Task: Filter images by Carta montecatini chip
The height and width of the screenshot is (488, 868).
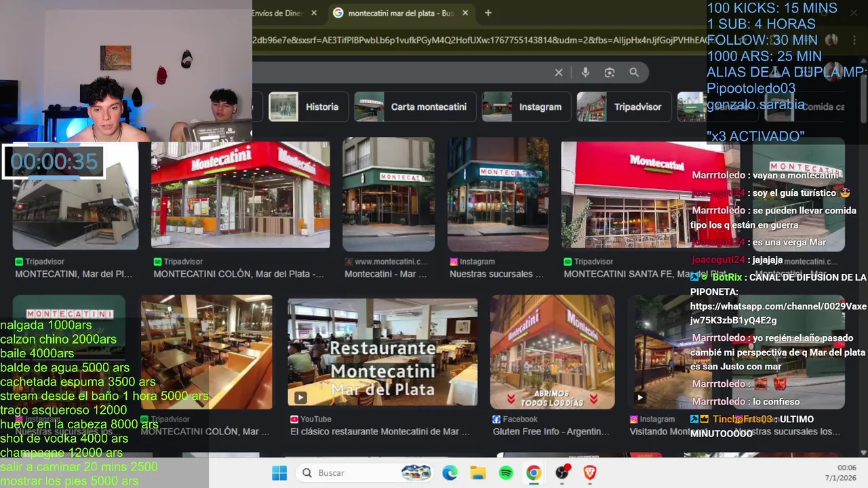Action: [415, 107]
